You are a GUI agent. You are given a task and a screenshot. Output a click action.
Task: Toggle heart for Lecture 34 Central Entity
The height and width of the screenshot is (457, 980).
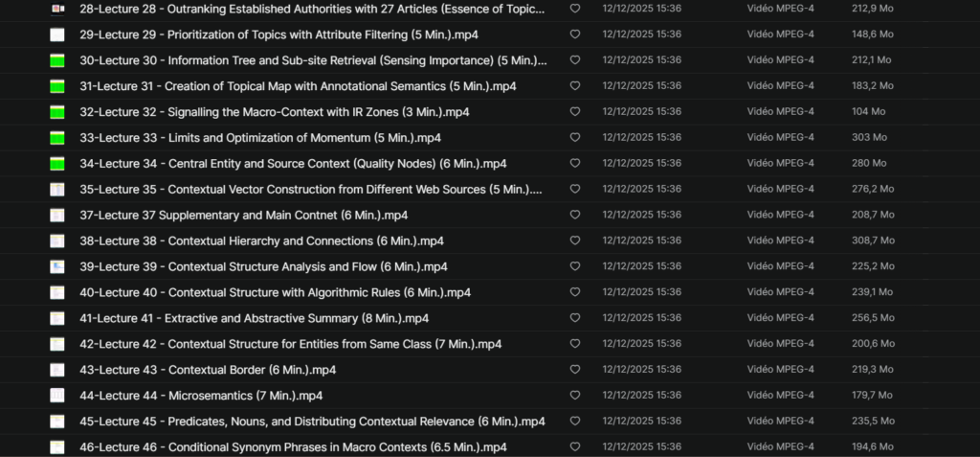click(x=575, y=164)
